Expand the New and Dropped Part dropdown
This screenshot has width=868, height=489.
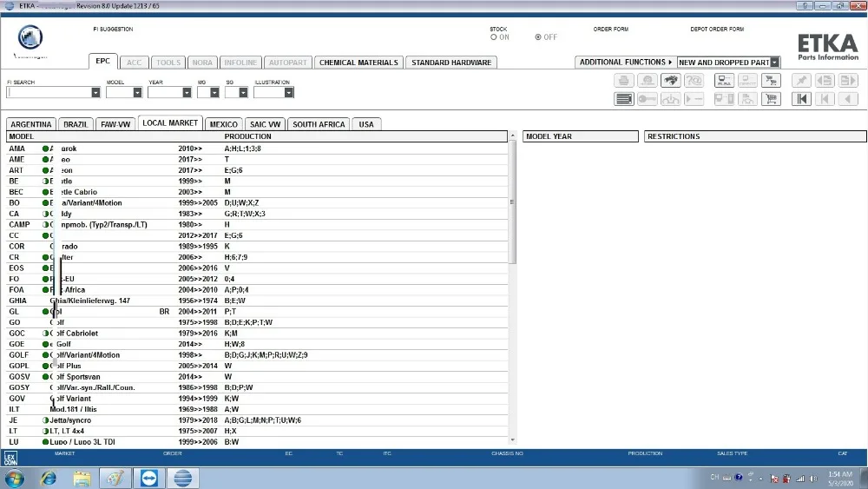pyautogui.click(x=774, y=63)
